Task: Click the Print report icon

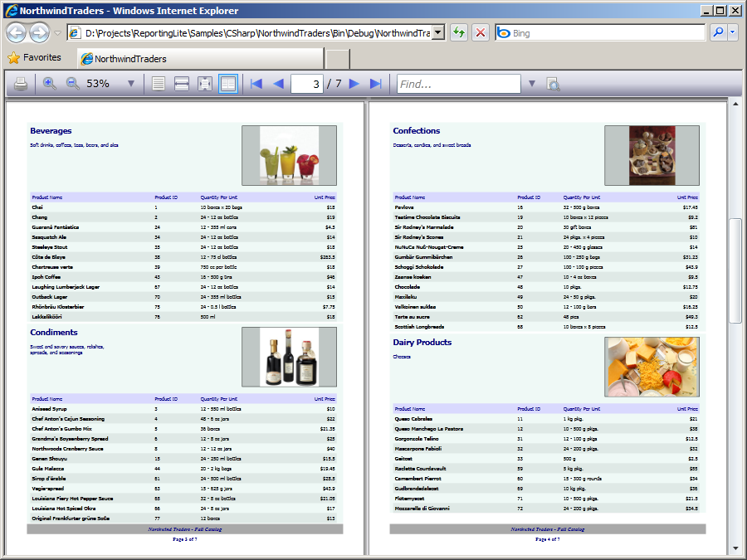Action: pos(21,85)
